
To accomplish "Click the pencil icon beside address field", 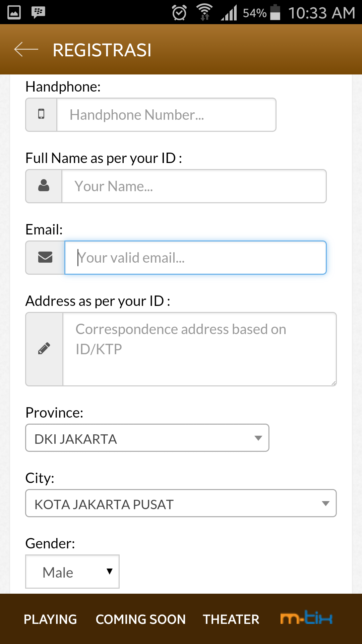I will pos(44,349).
